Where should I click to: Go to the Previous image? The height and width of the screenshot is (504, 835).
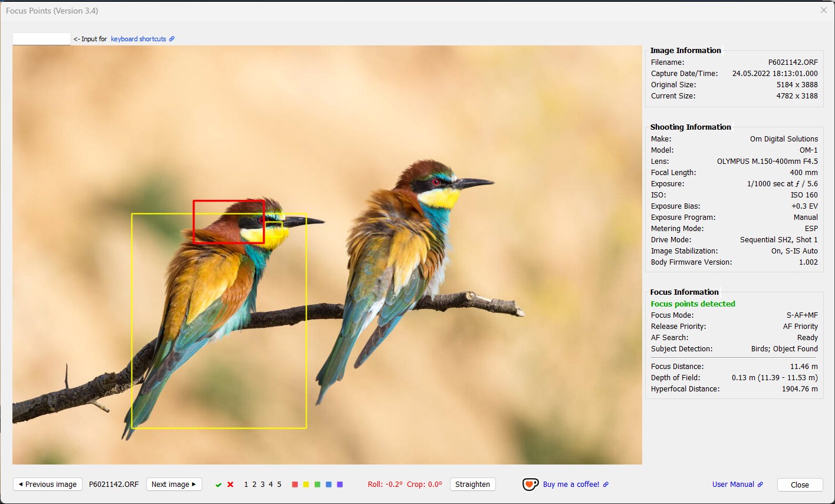pyautogui.click(x=48, y=485)
